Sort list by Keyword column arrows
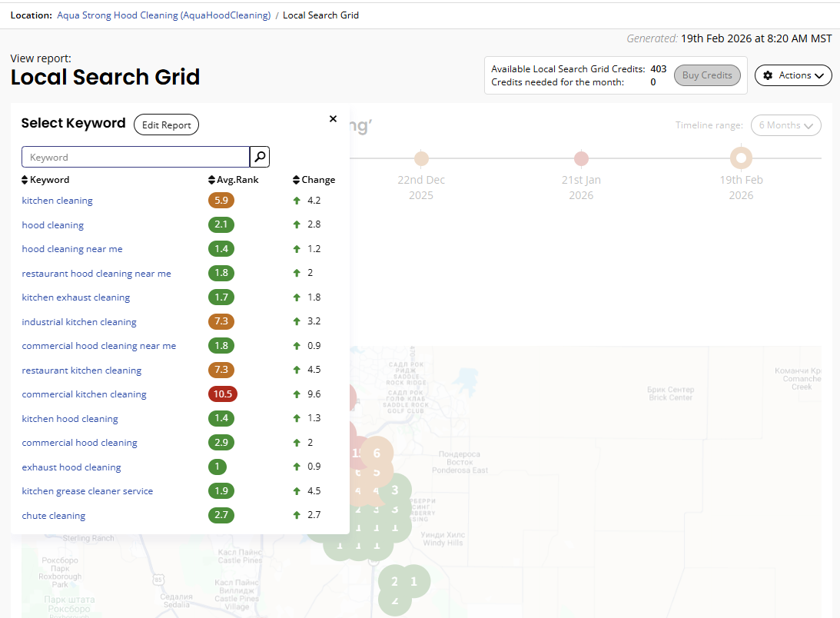 [x=25, y=180]
